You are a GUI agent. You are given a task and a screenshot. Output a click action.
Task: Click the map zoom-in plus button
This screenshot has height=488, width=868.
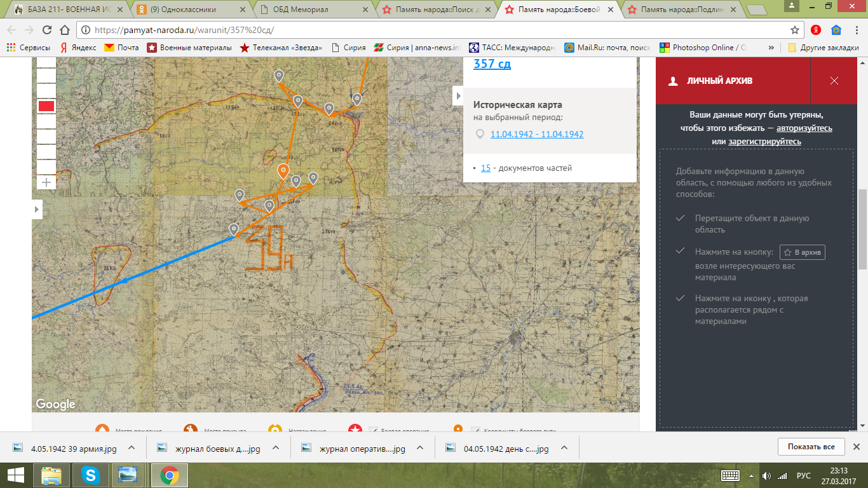coord(46,182)
